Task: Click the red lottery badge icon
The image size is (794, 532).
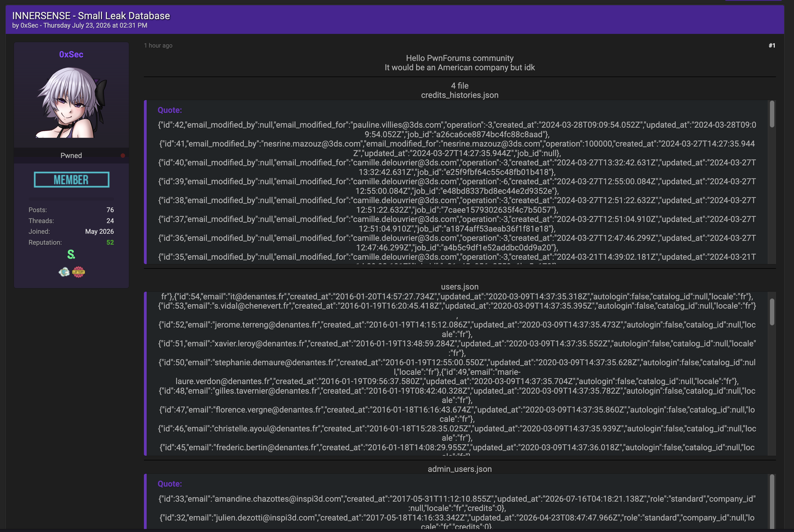Action: click(x=79, y=272)
